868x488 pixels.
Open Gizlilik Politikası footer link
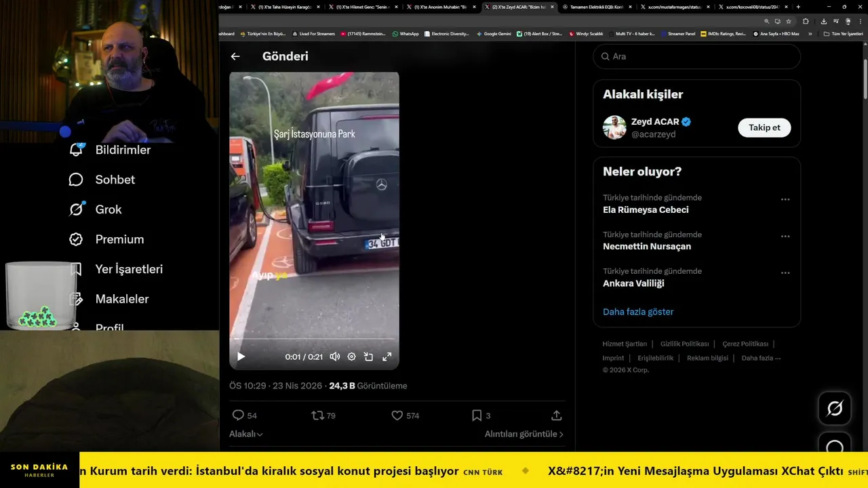point(684,344)
